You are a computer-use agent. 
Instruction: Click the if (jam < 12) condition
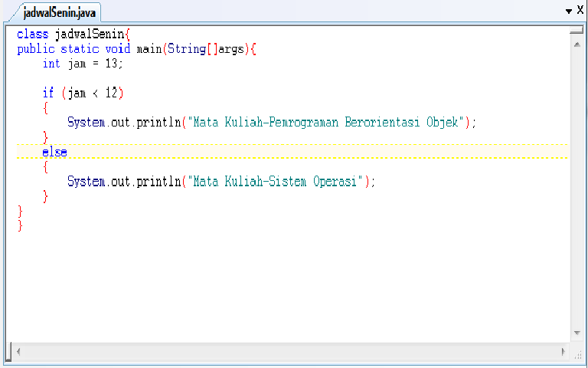[x=83, y=93]
